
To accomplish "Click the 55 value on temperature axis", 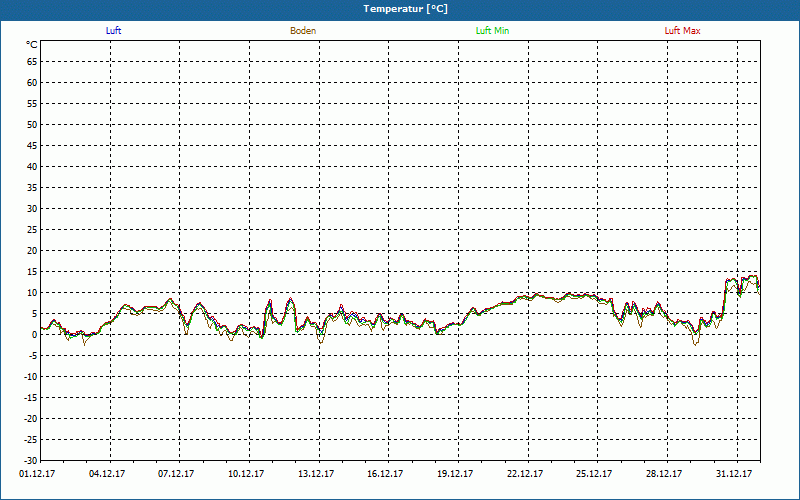I will pos(32,104).
